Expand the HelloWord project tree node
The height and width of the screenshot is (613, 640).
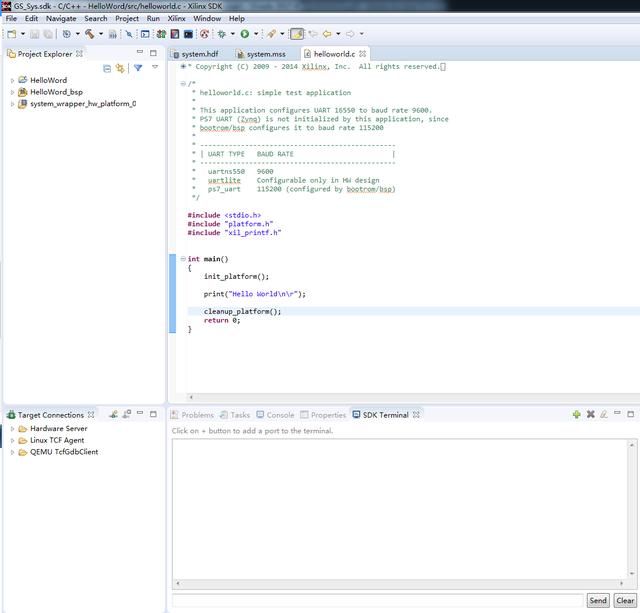[x=12, y=80]
